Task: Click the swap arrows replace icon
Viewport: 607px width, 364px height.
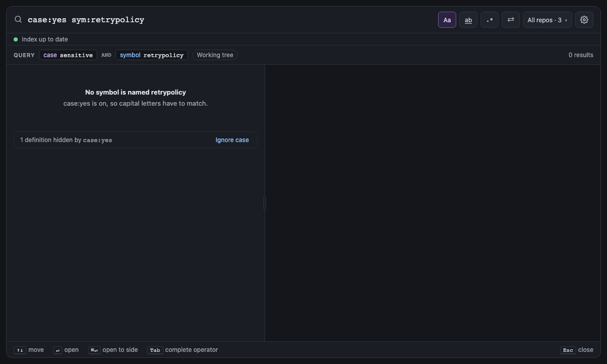Action: 511,20
